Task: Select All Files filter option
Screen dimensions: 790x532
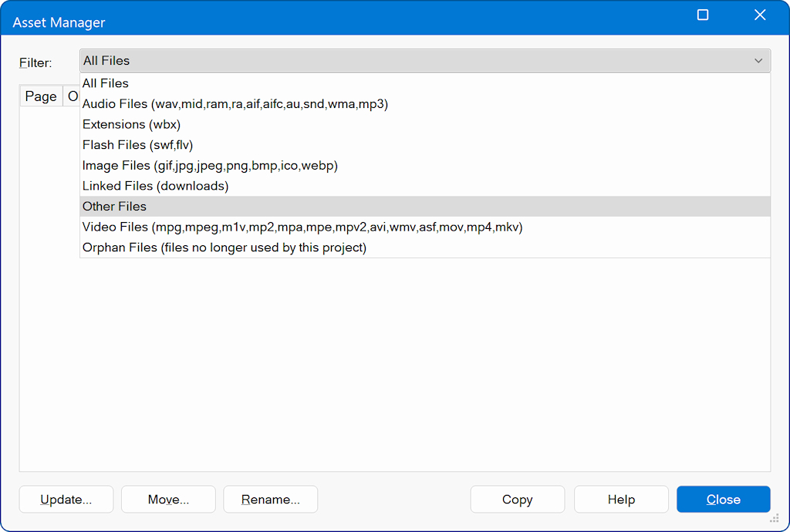Action: pyautogui.click(x=106, y=83)
